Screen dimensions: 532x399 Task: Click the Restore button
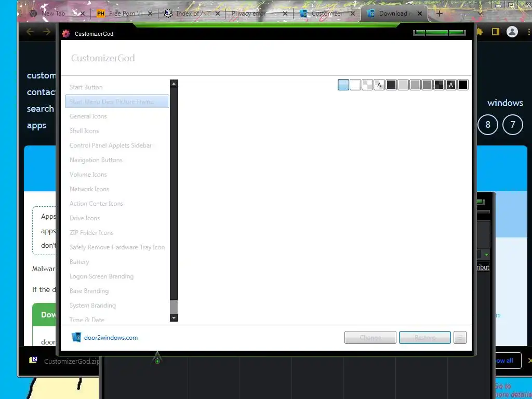click(x=425, y=338)
